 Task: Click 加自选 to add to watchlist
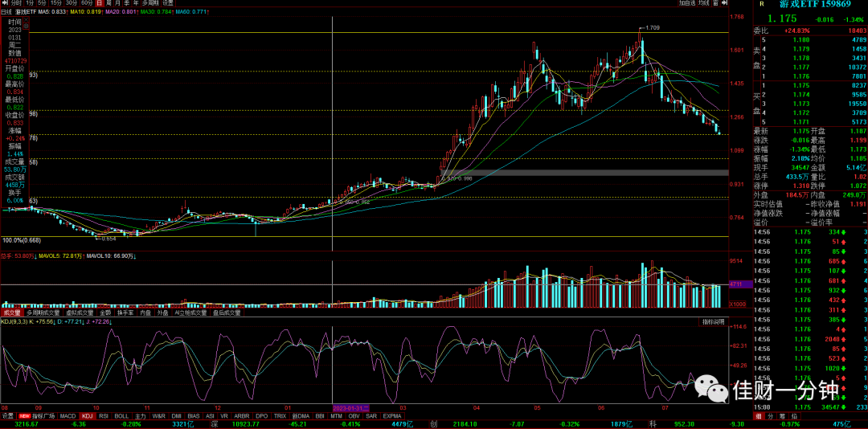point(687,2)
